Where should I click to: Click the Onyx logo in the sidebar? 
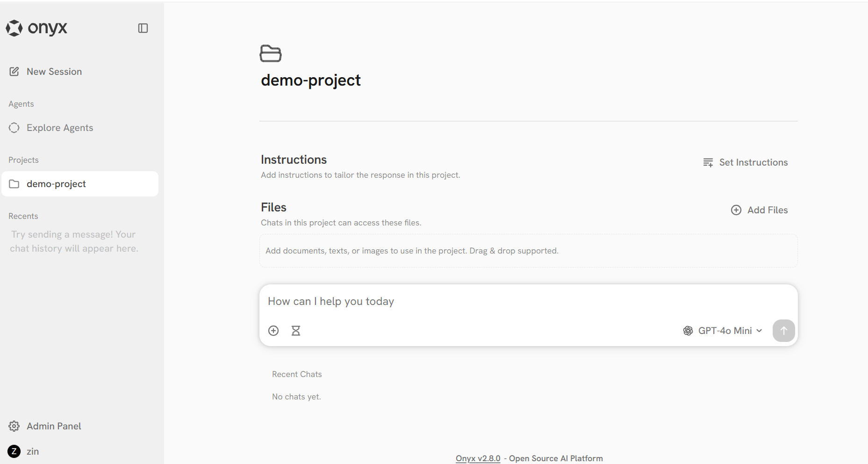point(36,28)
